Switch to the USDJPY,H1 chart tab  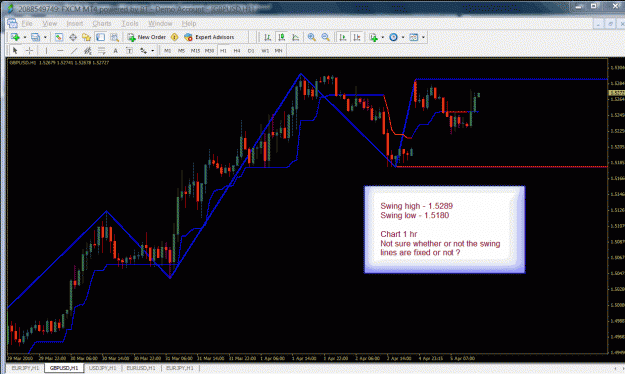[102, 368]
